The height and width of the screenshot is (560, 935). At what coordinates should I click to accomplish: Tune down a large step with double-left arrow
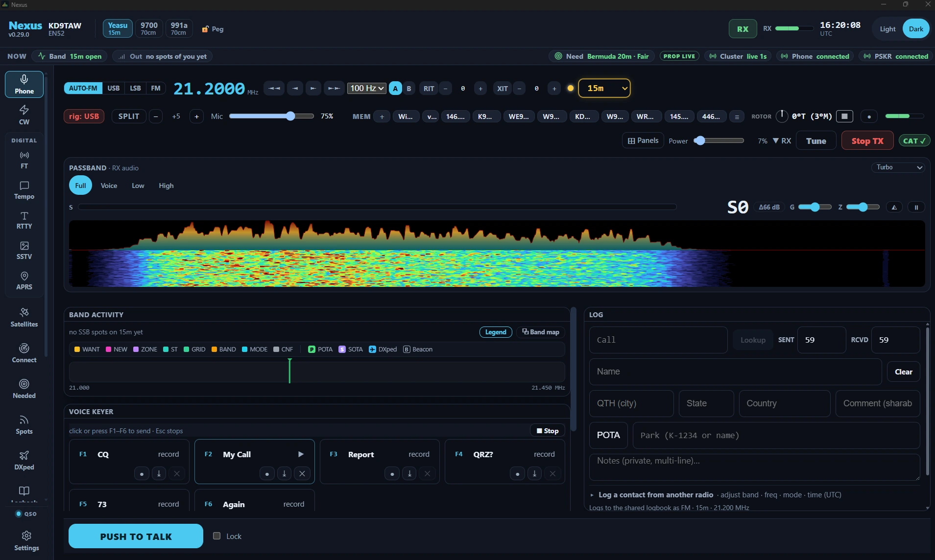point(274,88)
